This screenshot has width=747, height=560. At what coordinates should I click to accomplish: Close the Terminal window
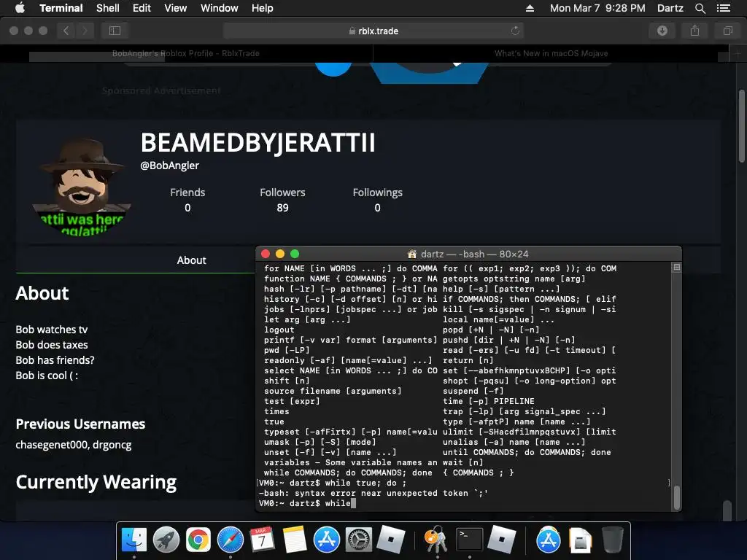[x=266, y=254]
